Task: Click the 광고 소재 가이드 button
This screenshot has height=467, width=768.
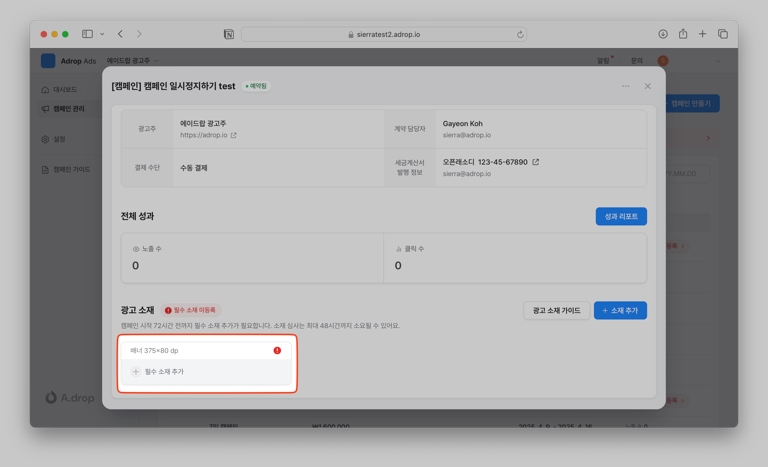Action: (x=556, y=311)
